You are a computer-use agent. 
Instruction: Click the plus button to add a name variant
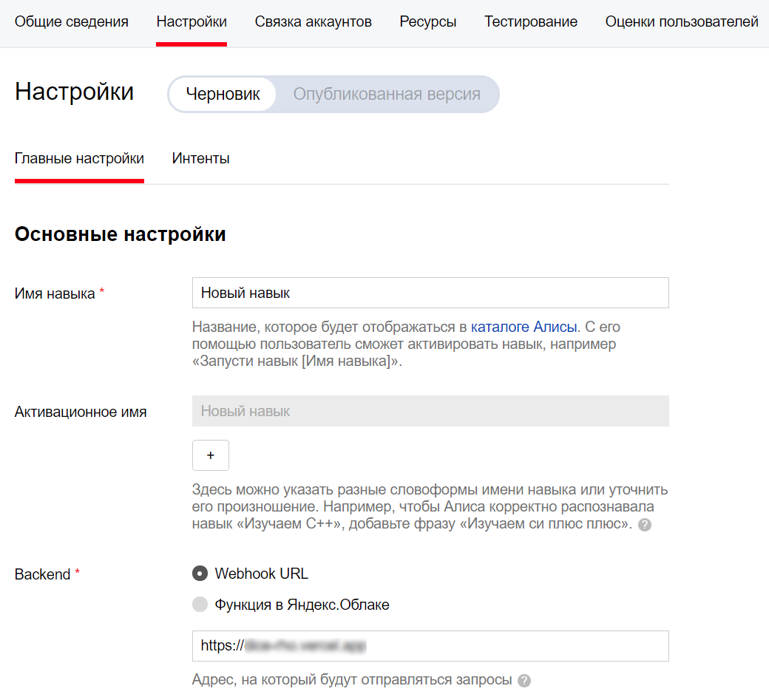pyautogui.click(x=210, y=455)
